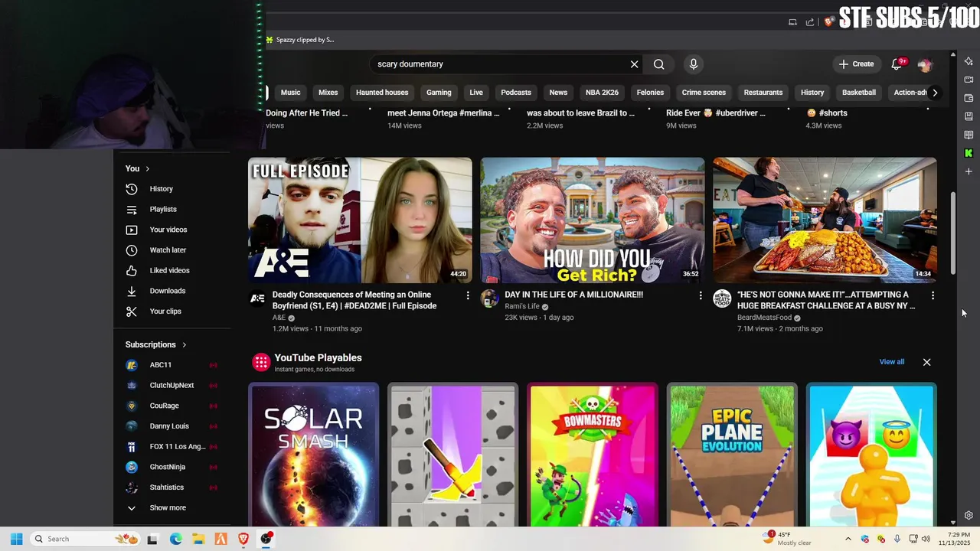Open Brave Talk camera icon in sidebar
980x551 pixels.
(x=969, y=80)
